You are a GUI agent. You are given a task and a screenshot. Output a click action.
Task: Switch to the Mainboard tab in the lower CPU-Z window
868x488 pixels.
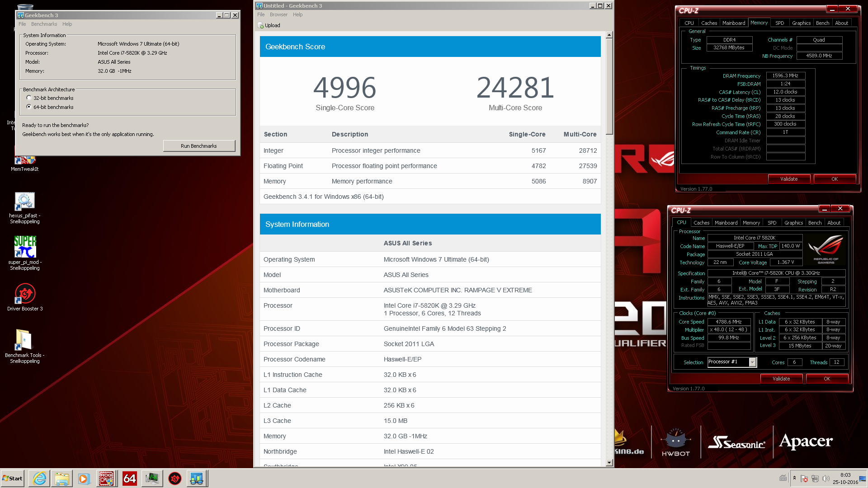pos(726,223)
